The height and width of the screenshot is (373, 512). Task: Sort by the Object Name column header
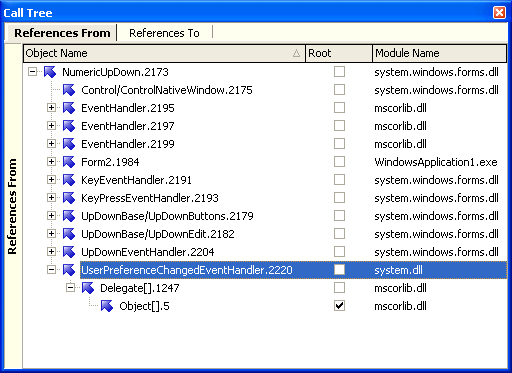[x=164, y=53]
